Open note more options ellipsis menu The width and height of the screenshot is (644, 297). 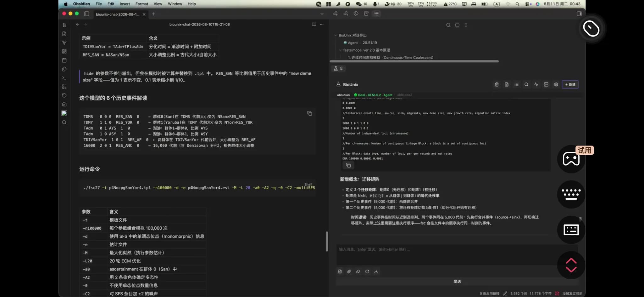click(322, 24)
